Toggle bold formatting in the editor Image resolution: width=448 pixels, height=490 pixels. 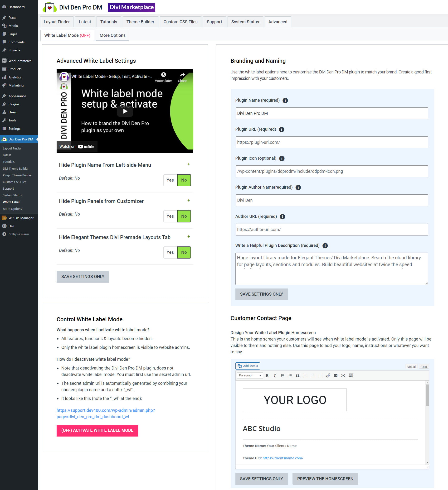click(x=267, y=375)
